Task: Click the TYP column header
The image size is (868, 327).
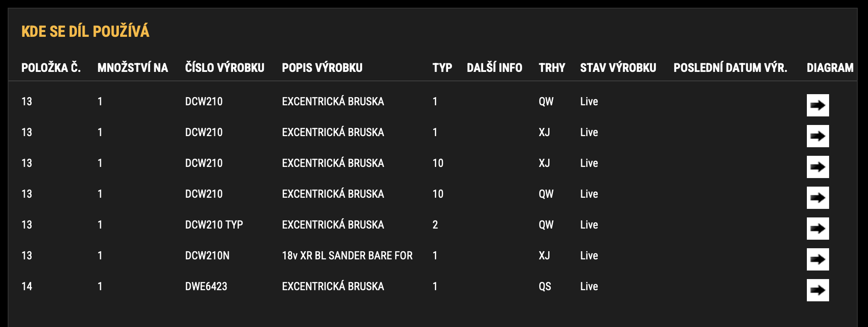Action: (x=442, y=68)
